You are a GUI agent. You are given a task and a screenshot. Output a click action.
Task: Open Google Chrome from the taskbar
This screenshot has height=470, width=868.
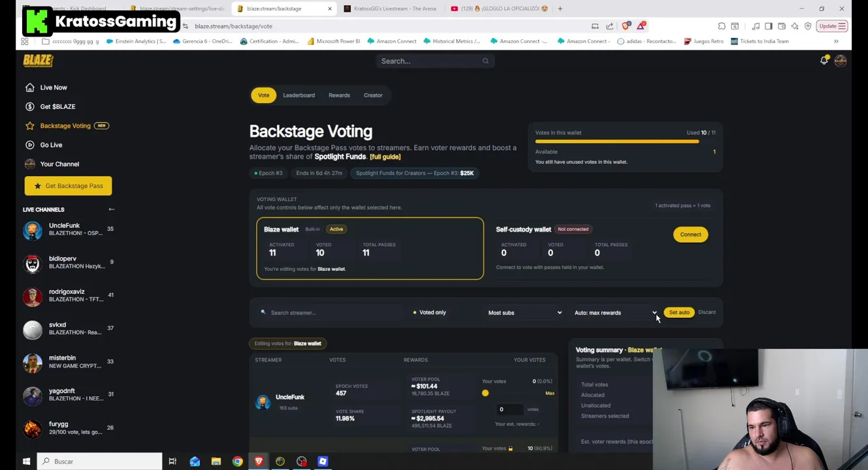[238, 462]
